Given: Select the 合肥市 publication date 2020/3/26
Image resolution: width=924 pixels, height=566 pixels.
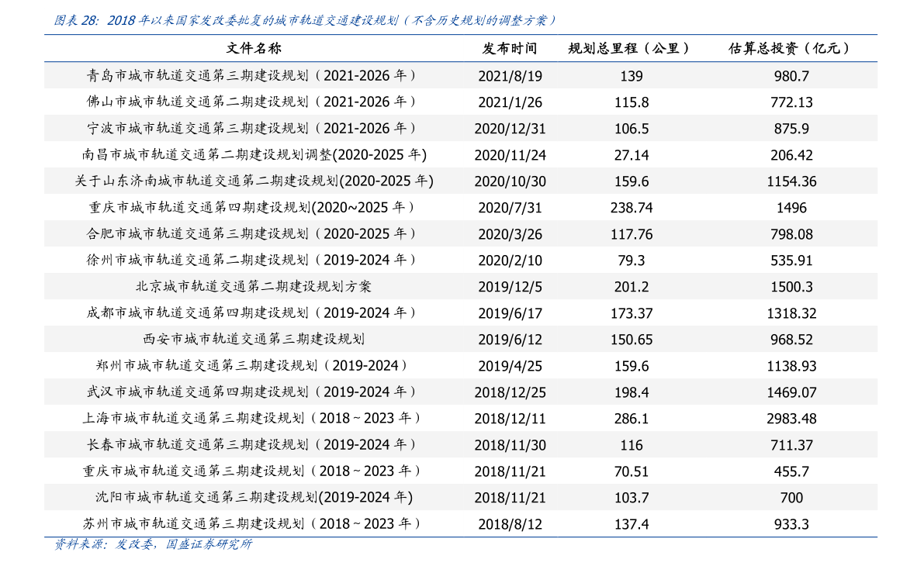Looking at the screenshot, I should (x=510, y=234).
